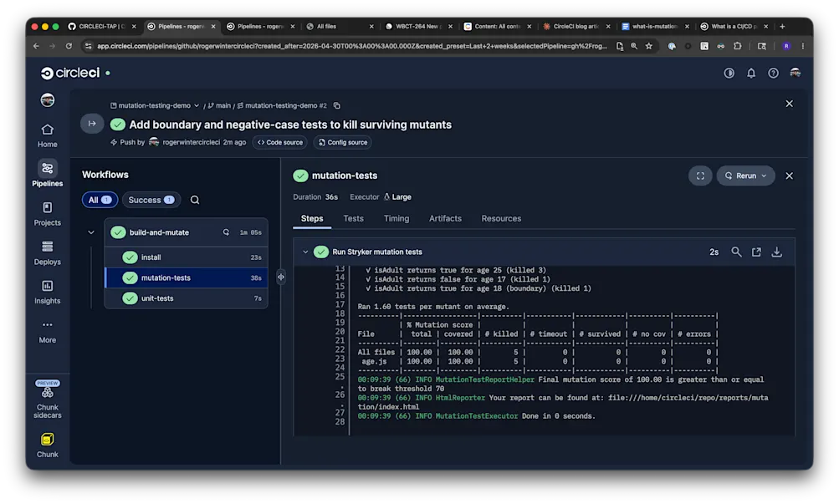This screenshot has height=504, width=839.
Task: Close the pipeline details view
Action: pyautogui.click(x=790, y=104)
